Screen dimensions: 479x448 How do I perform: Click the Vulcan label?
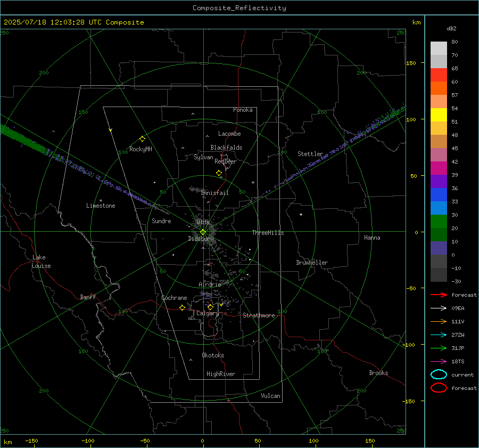pyautogui.click(x=270, y=396)
